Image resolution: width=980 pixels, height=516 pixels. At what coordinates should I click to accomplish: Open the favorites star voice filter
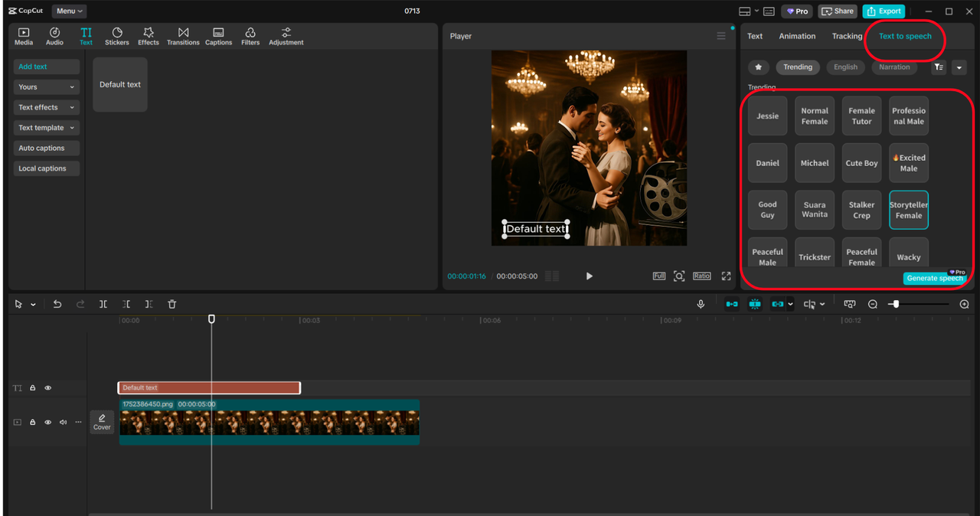[758, 67]
